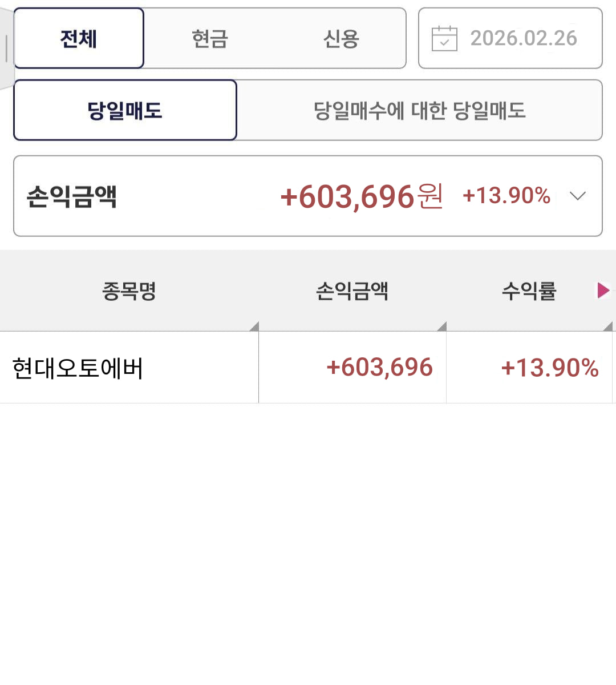Viewport: 616px width, 685px height.
Task: Sort by the 손익금액 column header
Action: (352, 291)
